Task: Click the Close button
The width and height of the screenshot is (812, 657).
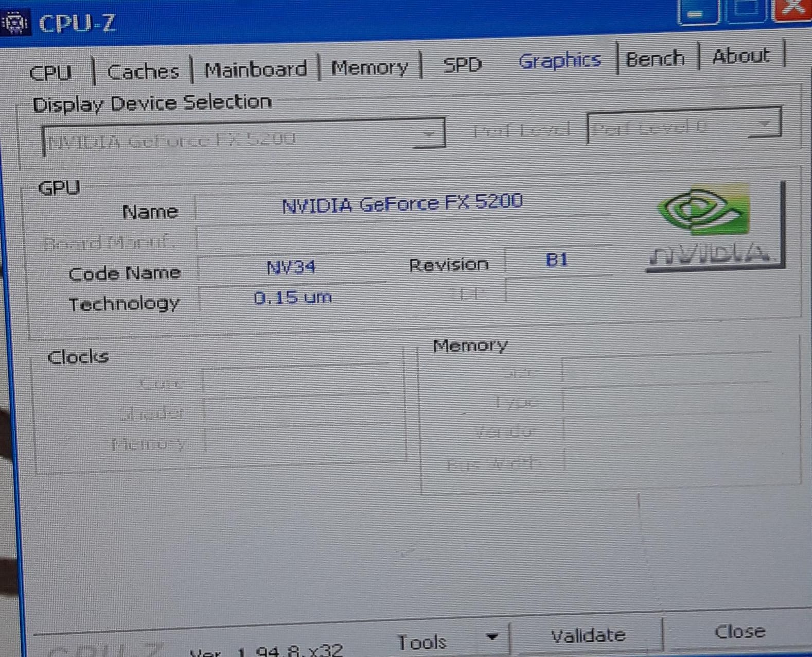Action: coord(740,632)
